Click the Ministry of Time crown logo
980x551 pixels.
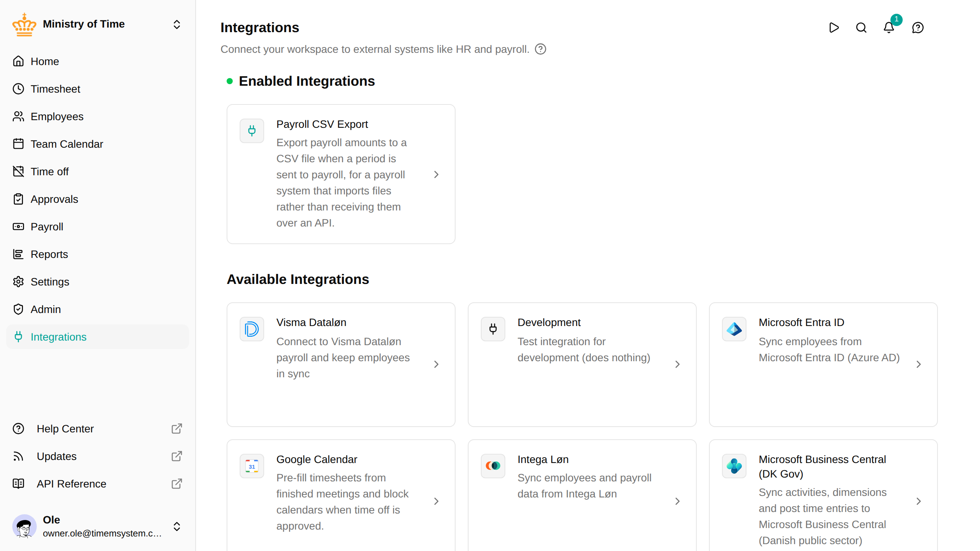(x=24, y=24)
